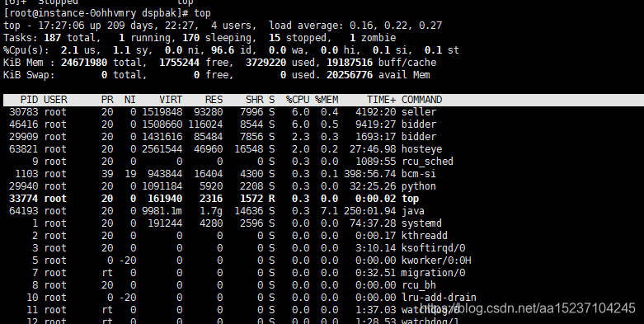Select PID 30783 in the process list

(x=23, y=112)
